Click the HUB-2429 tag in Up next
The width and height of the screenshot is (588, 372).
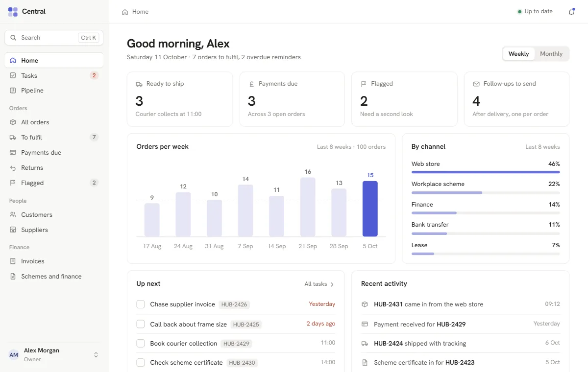click(236, 344)
